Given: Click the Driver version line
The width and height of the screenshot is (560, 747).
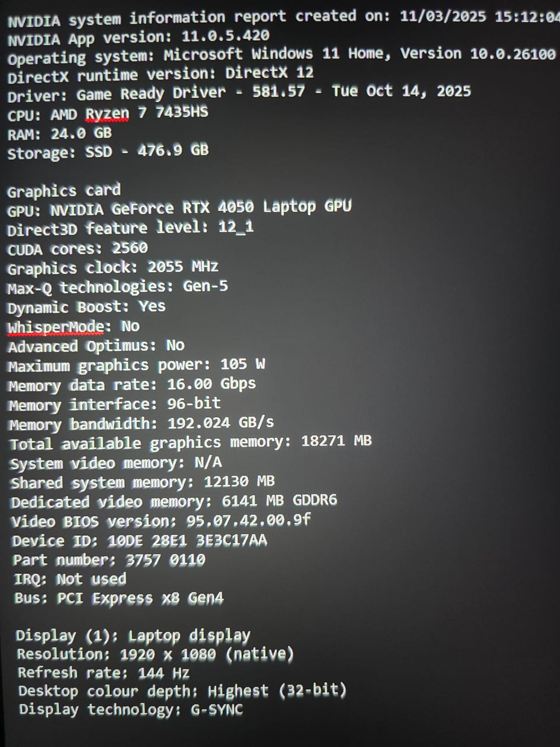Looking at the screenshot, I should coord(239,93).
